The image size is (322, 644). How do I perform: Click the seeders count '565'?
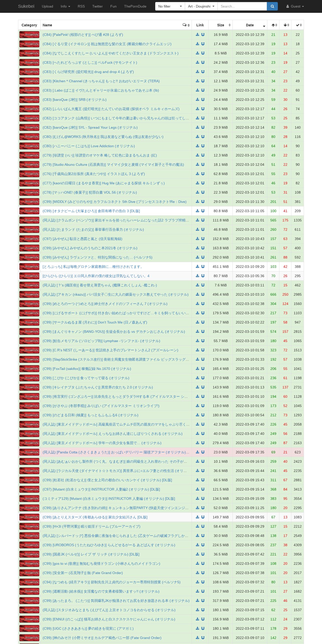273,220
